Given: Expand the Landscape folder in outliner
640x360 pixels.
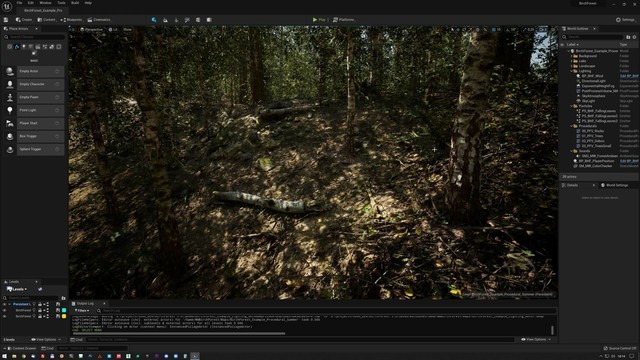Looking at the screenshot, I should 571,66.
